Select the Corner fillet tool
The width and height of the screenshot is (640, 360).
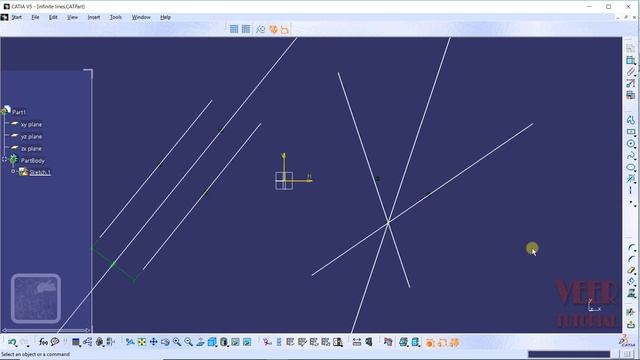(x=631, y=248)
